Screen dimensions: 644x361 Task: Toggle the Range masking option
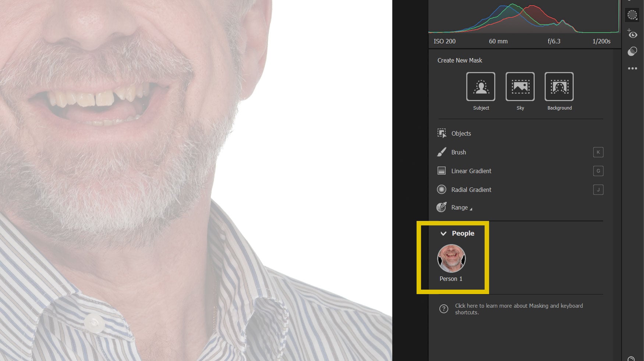click(460, 207)
